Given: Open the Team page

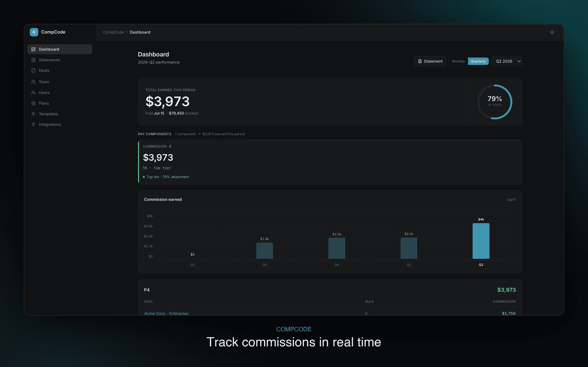Looking at the screenshot, I should tap(60, 82).
